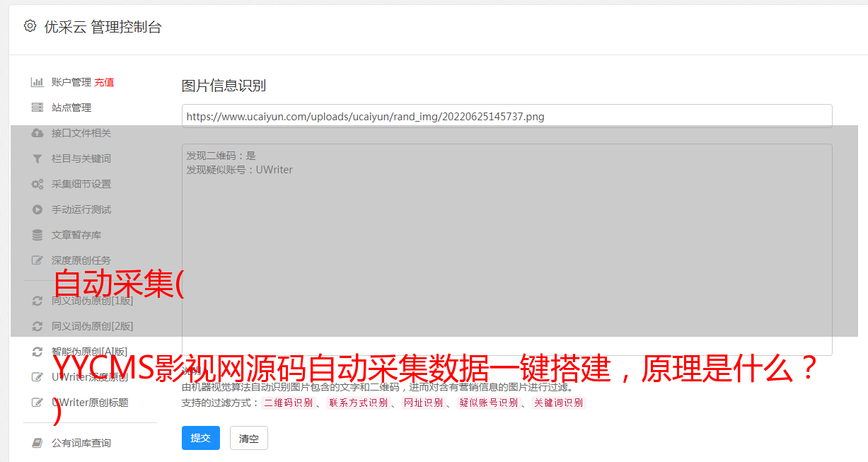
Task: Open 公有词库查询 in sidebar
Action: [x=81, y=443]
